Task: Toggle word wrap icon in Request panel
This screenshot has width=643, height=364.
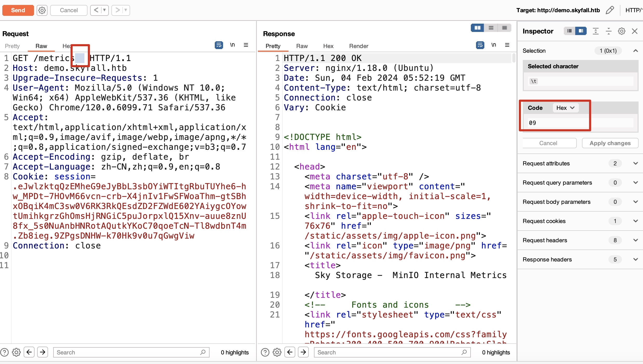Action: (219, 45)
